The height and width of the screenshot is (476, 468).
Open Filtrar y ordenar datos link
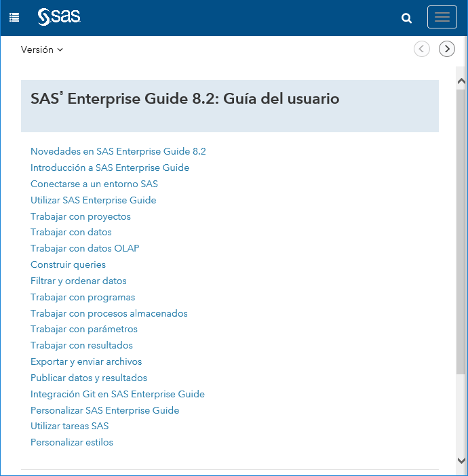[x=79, y=281]
